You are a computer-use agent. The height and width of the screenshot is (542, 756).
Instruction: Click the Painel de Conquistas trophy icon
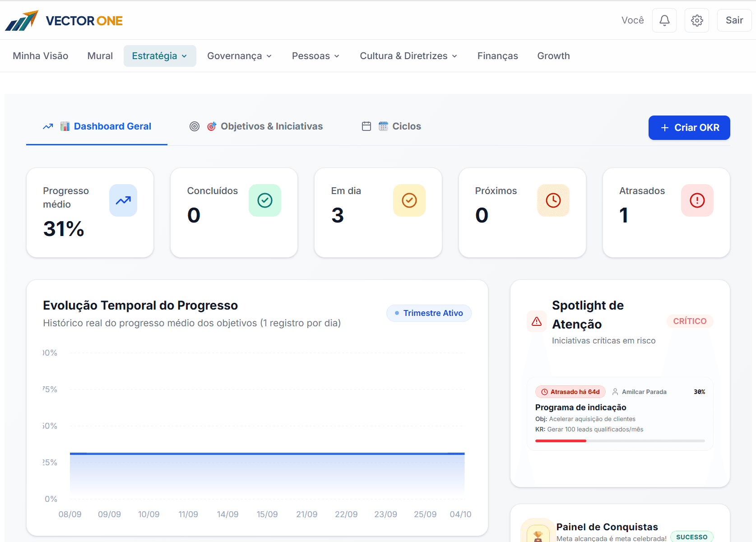pyautogui.click(x=538, y=535)
